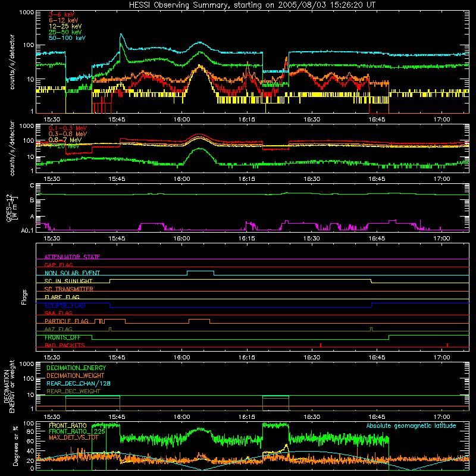Click the REAR_DEC_WEIGHT legend label

[73, 392]
